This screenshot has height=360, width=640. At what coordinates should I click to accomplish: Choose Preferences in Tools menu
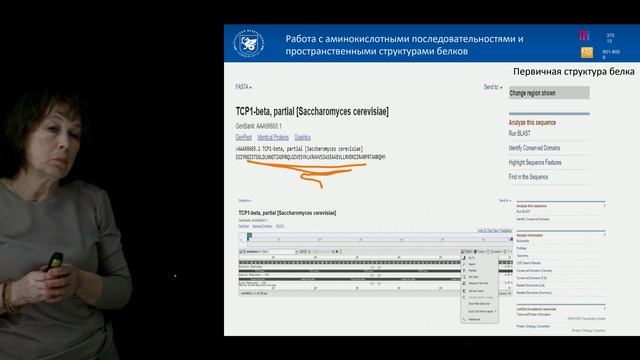(474, 319)
